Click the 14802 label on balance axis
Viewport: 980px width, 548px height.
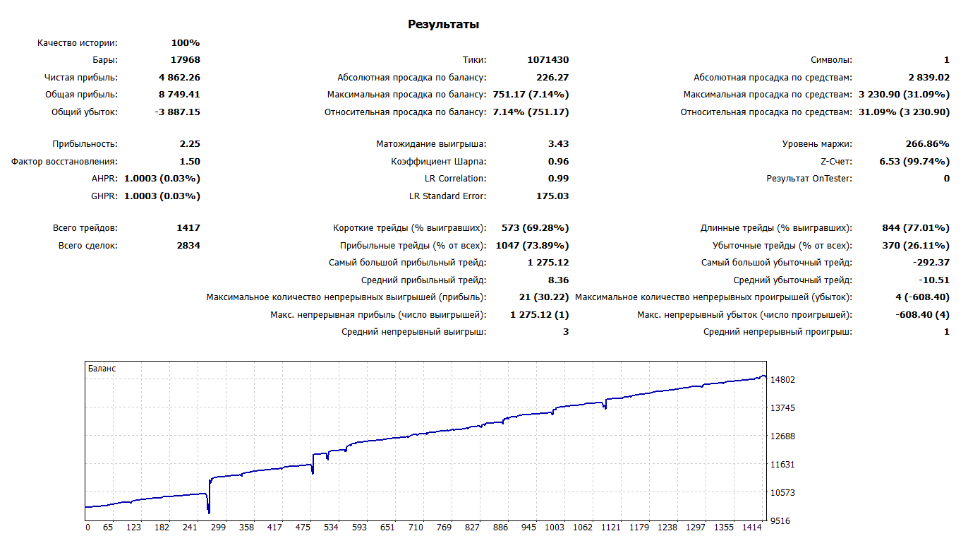[782, 380]
